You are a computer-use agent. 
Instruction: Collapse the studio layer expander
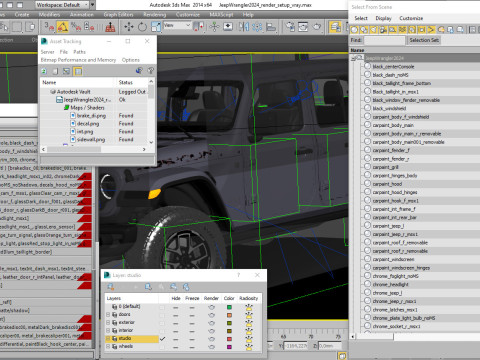tap(108, 339)
